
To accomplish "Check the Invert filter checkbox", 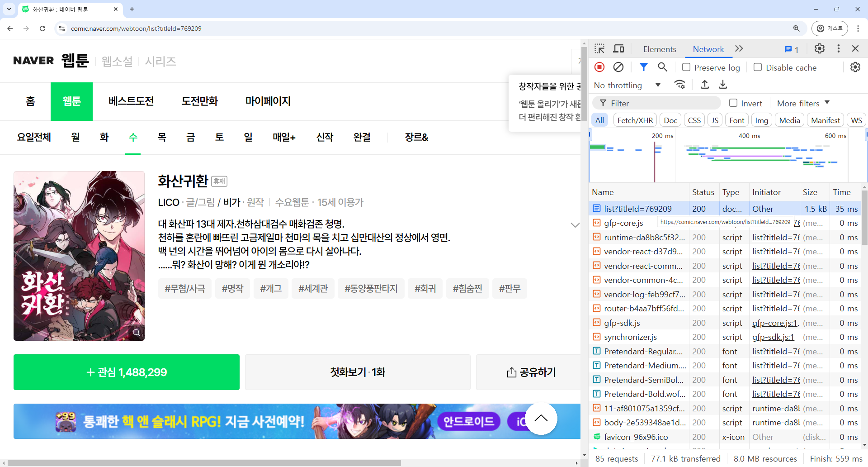I will click(x=733, y=103).
